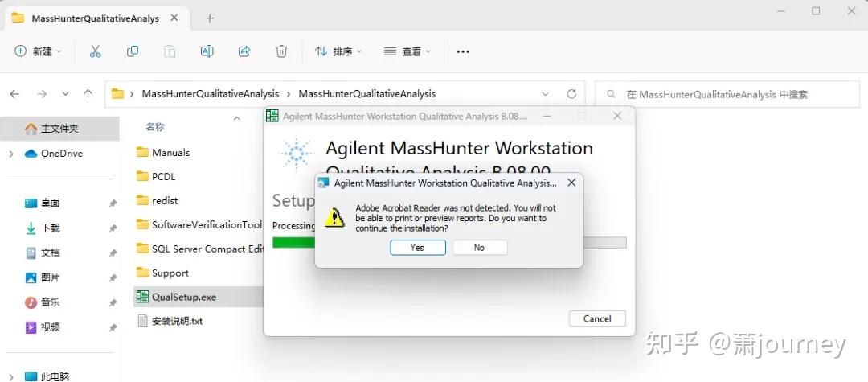868x382 pixels.
Task: Open the 新建 (New) menu
Action: tap(39, 51)
